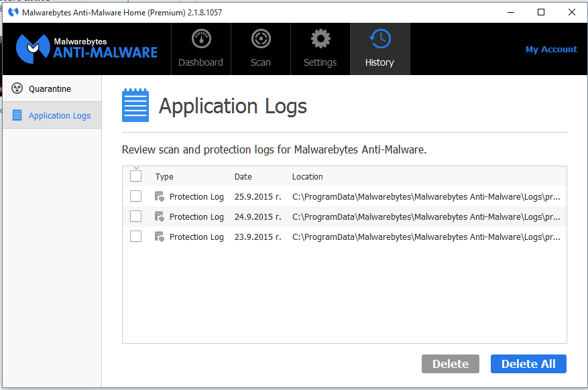Screen dimensions: 588x390
Task: Tick the select-all checkbox in table header
Action: point(135,176)
